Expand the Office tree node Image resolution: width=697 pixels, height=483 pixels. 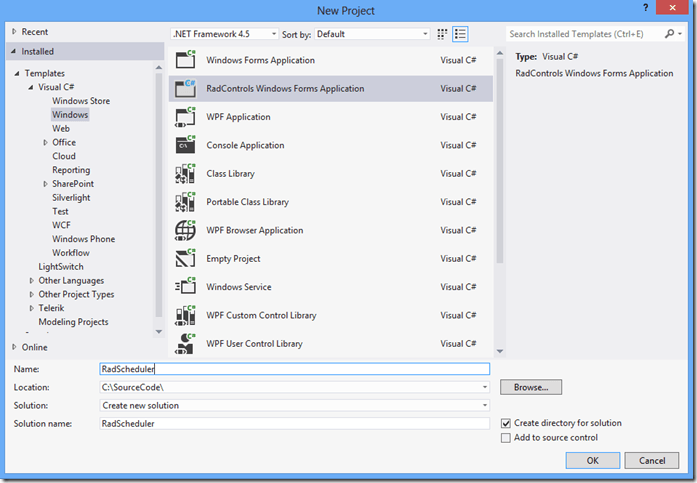coord(45,142)
